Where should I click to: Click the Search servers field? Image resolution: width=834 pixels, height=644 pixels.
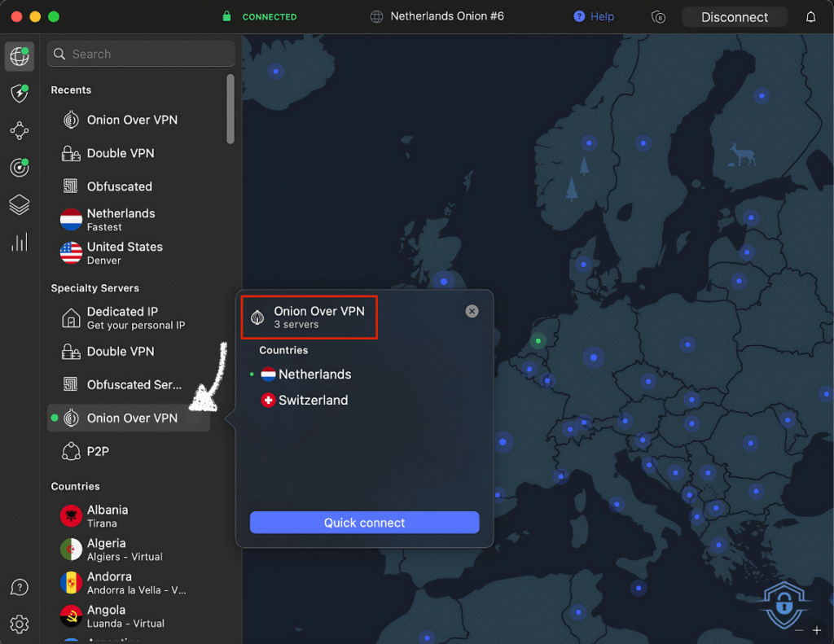click(x=141, y=54)
